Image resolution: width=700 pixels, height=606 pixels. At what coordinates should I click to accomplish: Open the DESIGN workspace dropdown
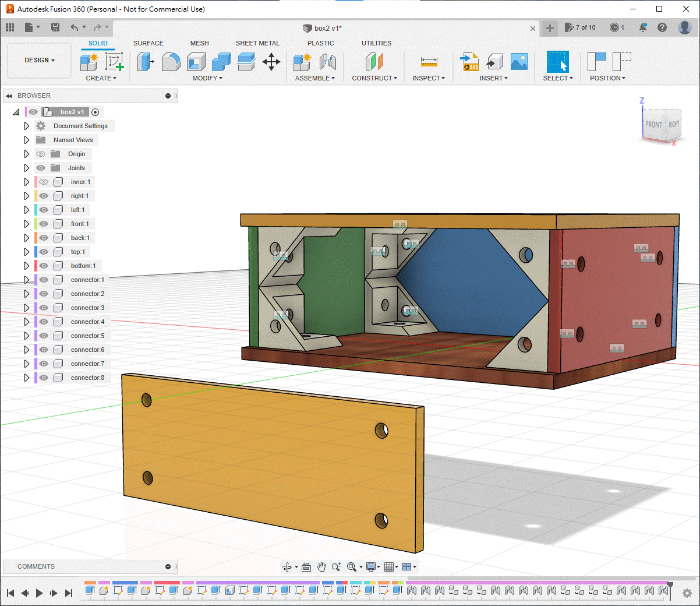pyautogui.click(x=39, y=60)
